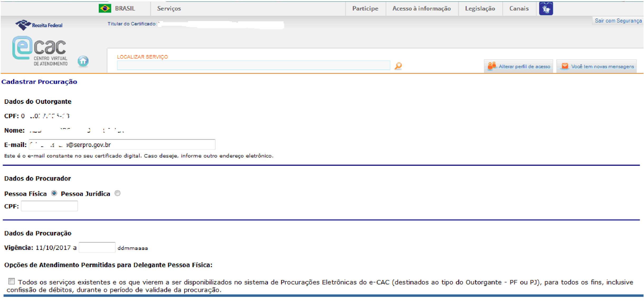The image size is (644, 306).
Task: Click the Receita Federal logo
Action: click(39, 25)
